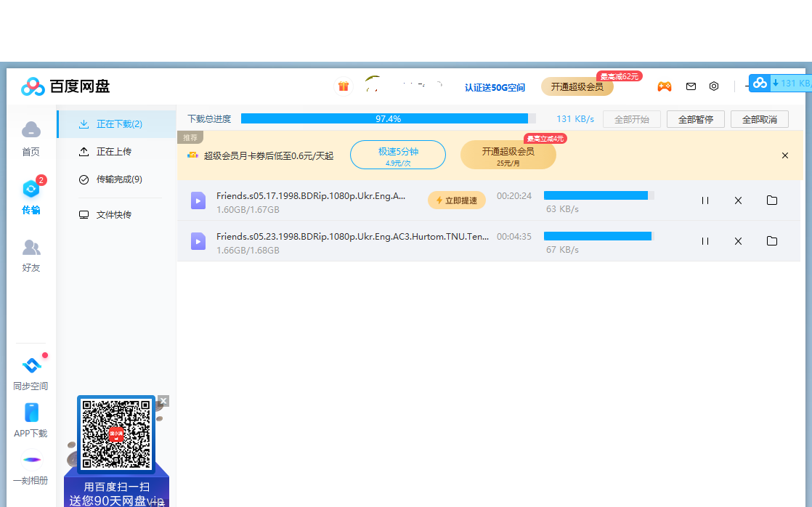Open 好友 friends section
This screenshot has width=812, height=507.
(x=31, y=255)
